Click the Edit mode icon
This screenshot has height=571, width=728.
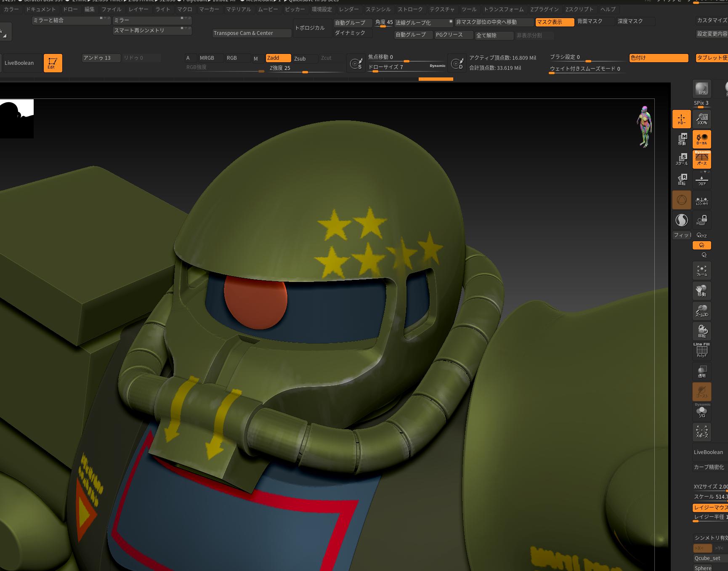tap(53, 63)
